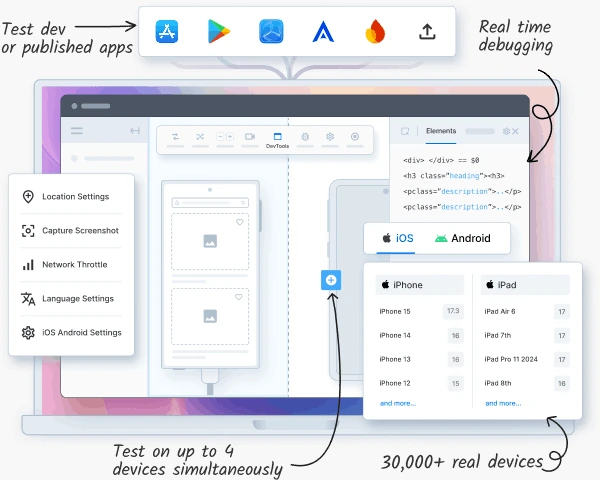Click the upload app icon
Viewport: 600px width, 480px height.
[x=427, y=32]
